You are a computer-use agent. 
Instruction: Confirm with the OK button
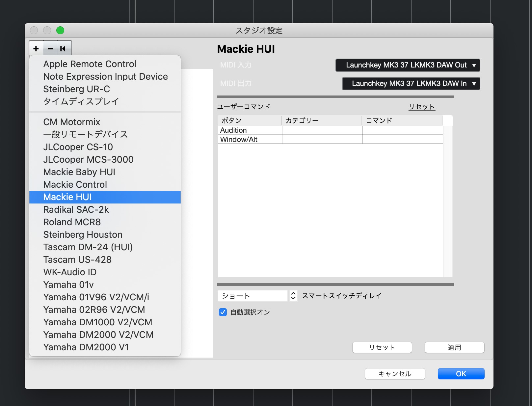click(x=461, y=374)
